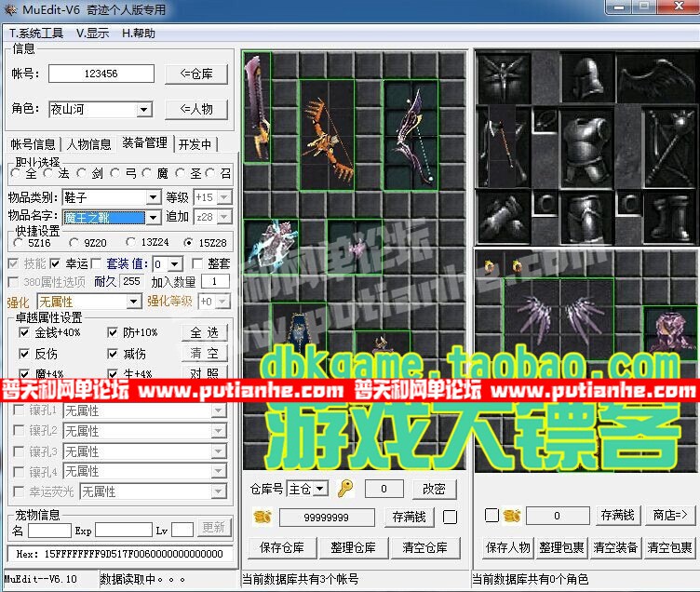
Task: Open the 等级 level +15 dropdown
Action: (x=224, y=197)
